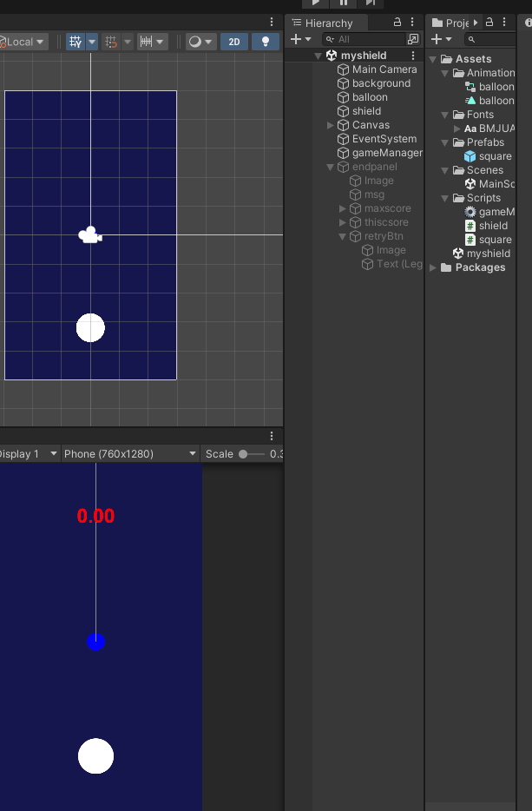The image size is (532, 811).
Task: Collapse the endpanel object
Action: [331, 167]
